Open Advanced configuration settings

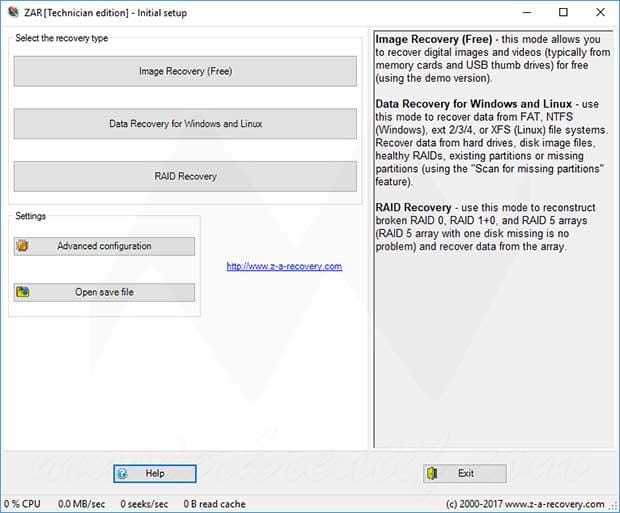point(104,246)
